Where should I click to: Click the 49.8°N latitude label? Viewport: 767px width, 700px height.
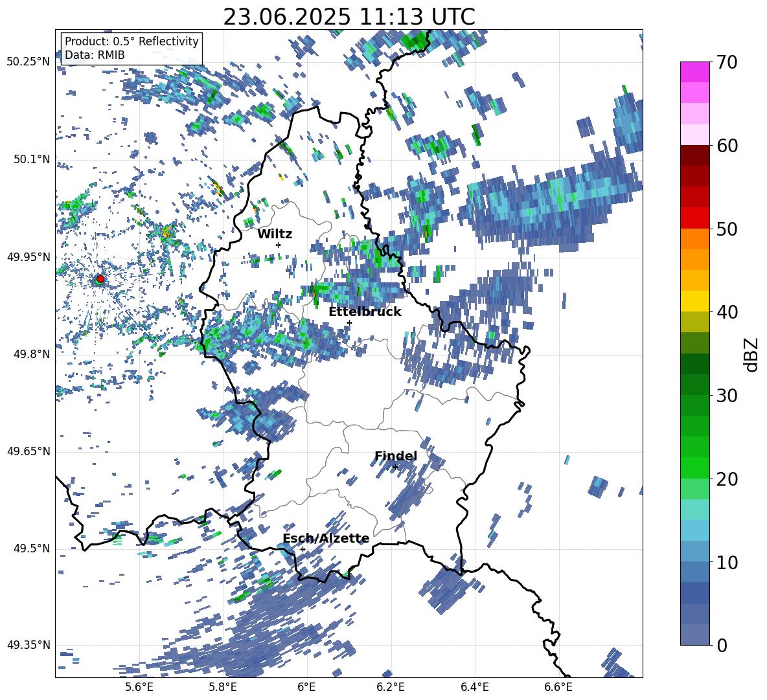click(x=32, y=354)
